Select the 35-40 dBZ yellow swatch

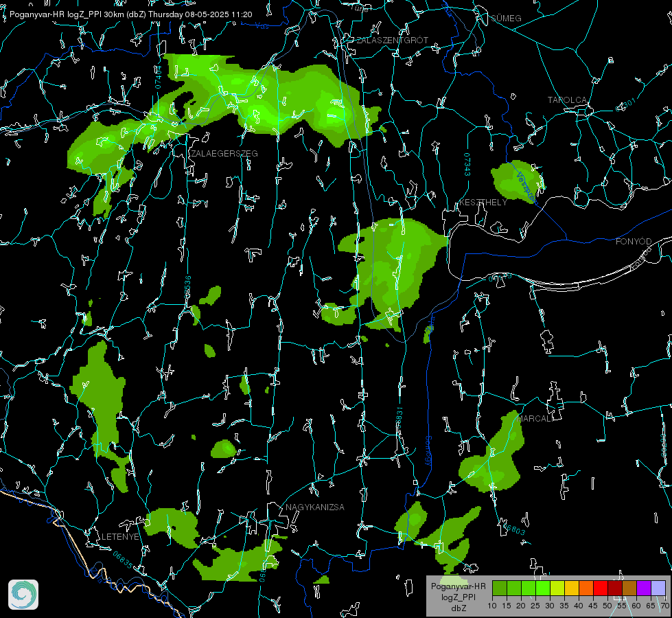572,588
